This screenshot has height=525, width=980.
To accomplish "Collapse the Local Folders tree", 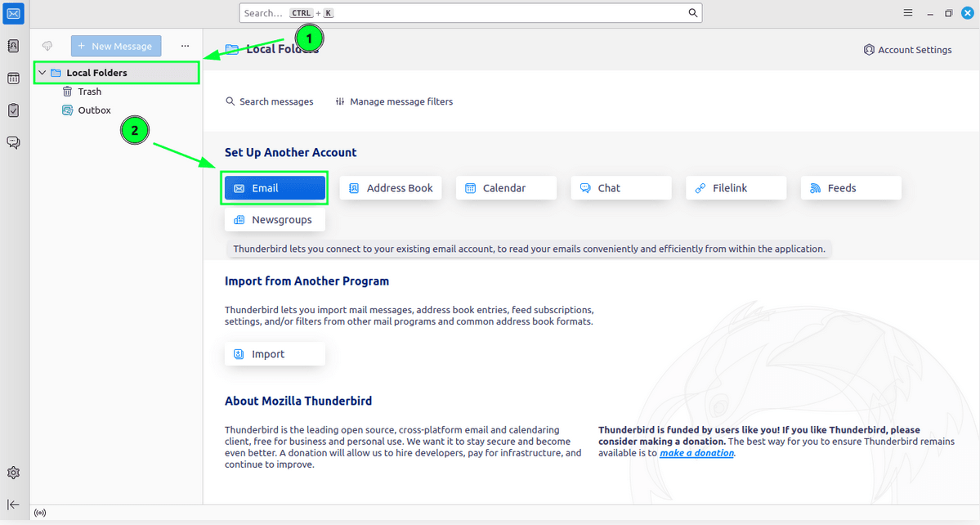I will 43,73.
